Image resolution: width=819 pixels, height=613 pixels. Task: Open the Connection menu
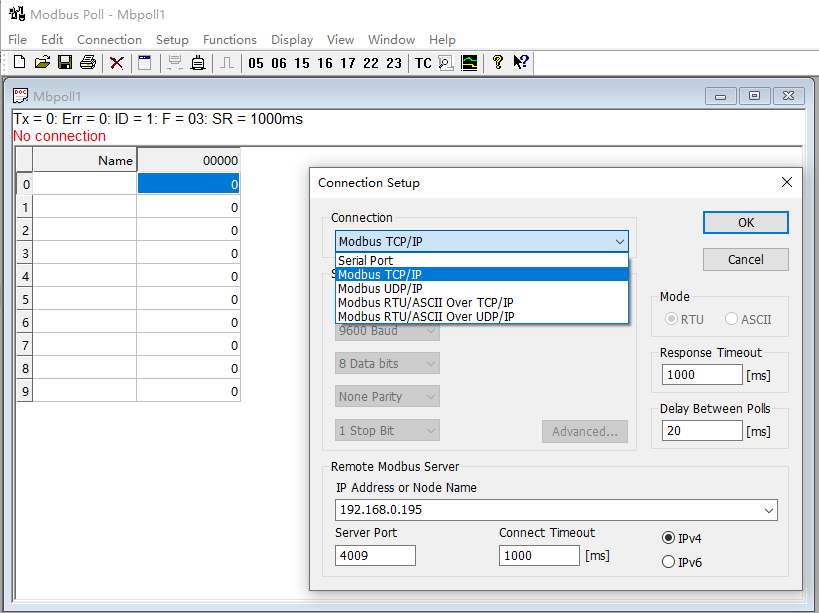(x=109, y=40)
